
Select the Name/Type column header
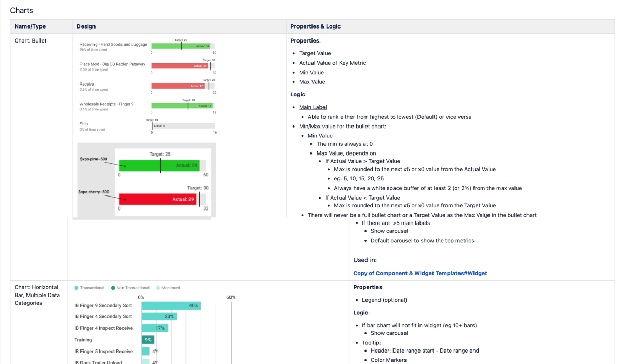[x=30, y=26]
